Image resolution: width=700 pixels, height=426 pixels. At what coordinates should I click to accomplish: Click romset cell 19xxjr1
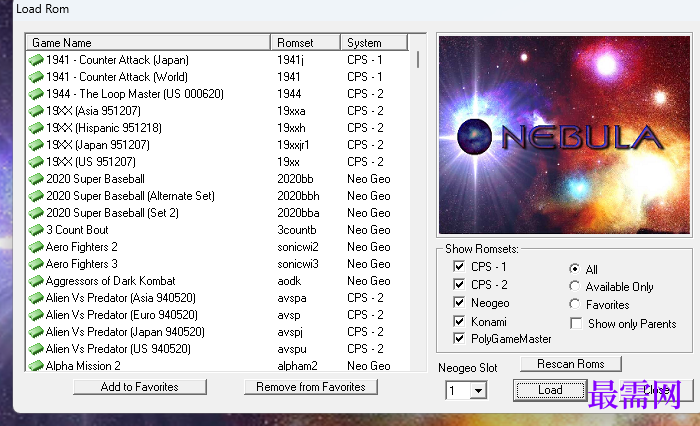[x=293, y=145]
